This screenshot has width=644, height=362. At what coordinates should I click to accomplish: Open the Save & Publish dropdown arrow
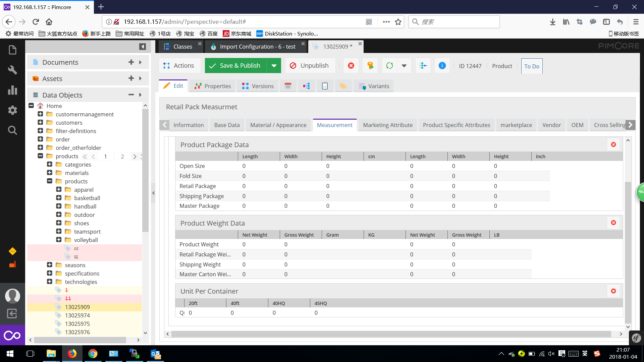click(274, 65)
